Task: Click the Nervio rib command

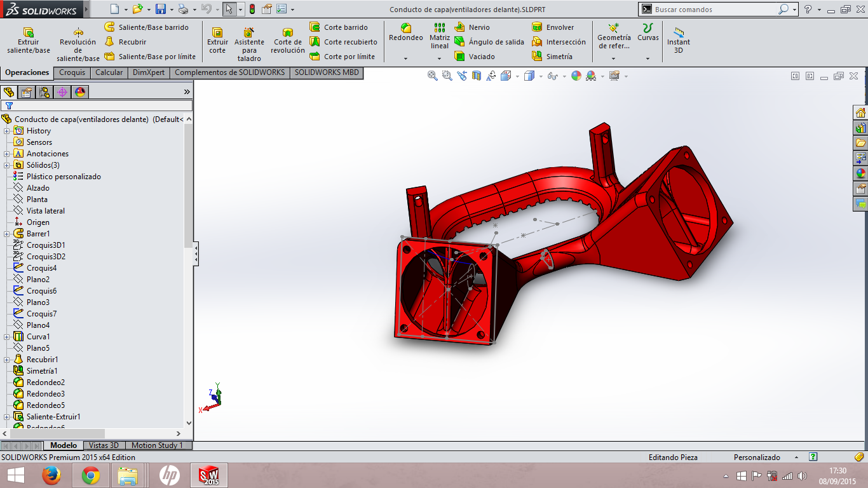Action: (472, 27)
